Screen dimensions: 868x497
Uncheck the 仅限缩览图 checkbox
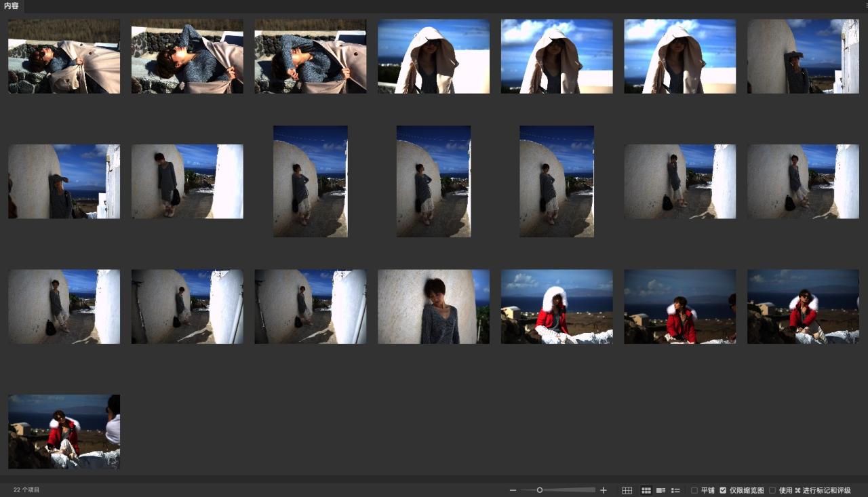coord(723,490)
